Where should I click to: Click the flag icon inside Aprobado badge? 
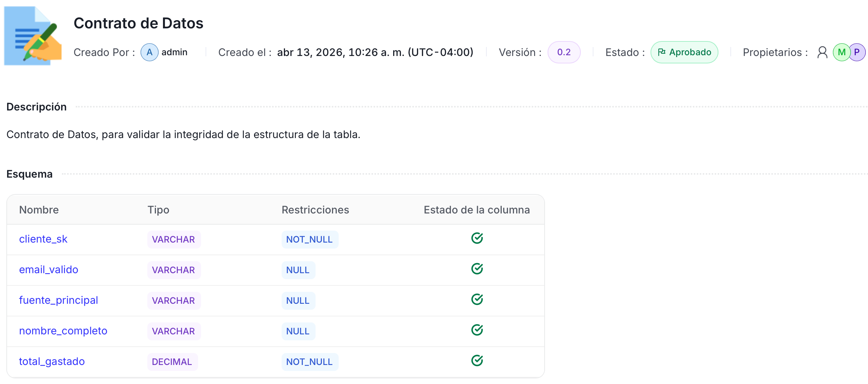point(662,52)
